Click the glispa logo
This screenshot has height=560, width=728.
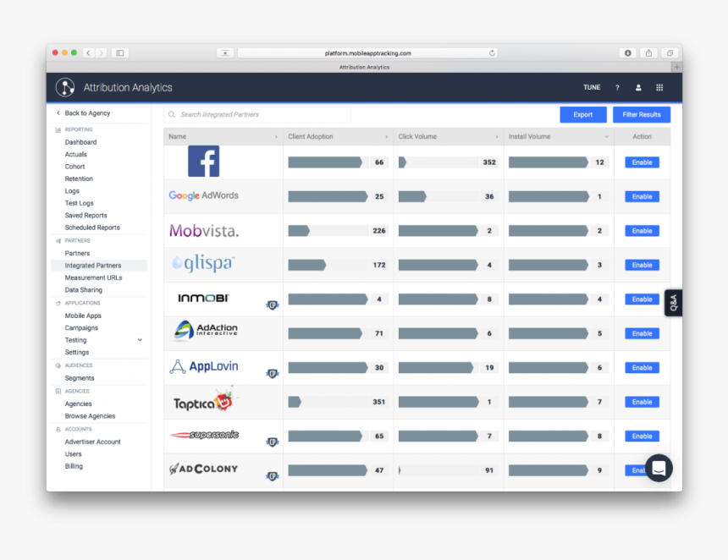(x=203, y=263)
